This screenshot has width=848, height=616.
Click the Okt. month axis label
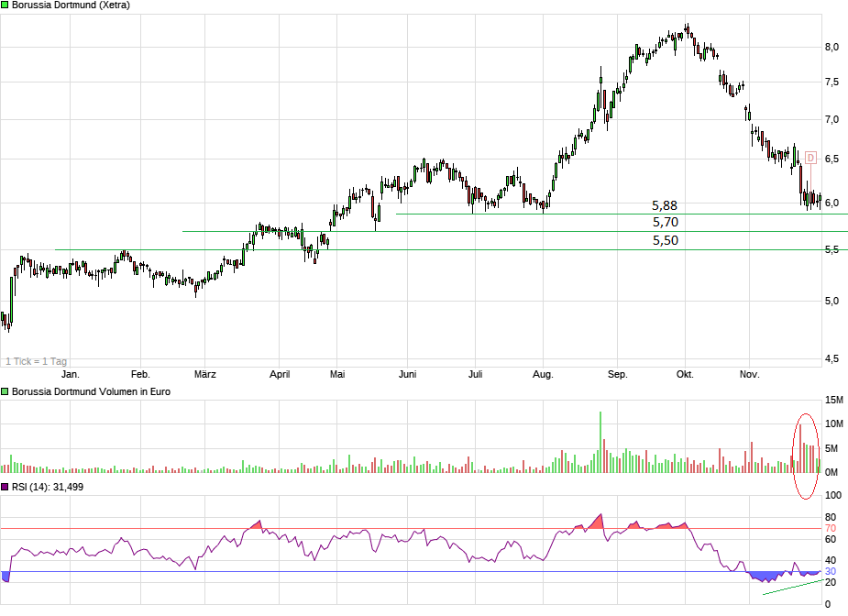(x=685, y=374)
